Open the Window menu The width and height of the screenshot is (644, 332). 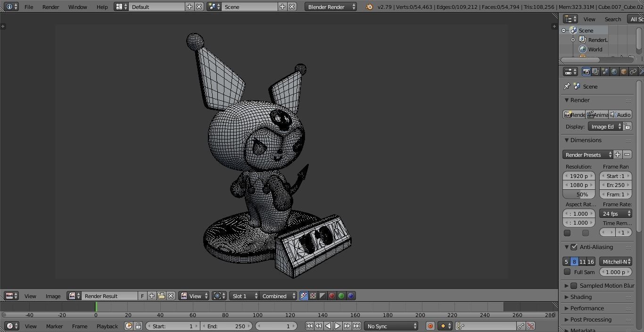click(77, 7)
